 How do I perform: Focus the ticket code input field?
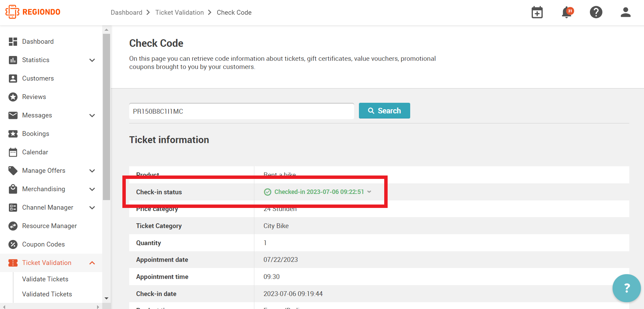click(x=241, y=111)
